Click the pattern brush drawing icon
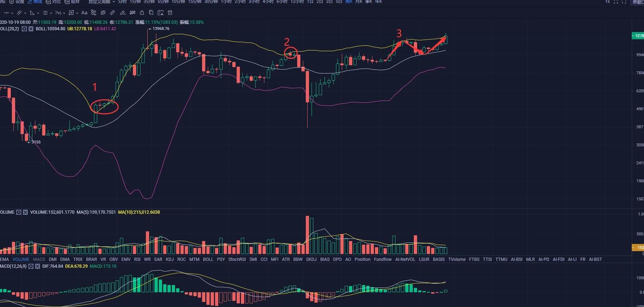This screenshot has width=644, height=307. click(94, 13)
